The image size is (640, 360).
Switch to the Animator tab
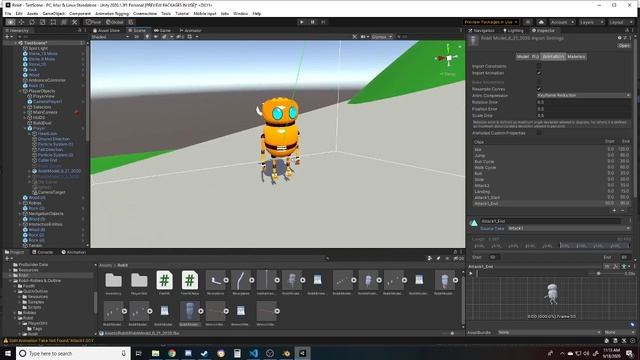point(191,31)
